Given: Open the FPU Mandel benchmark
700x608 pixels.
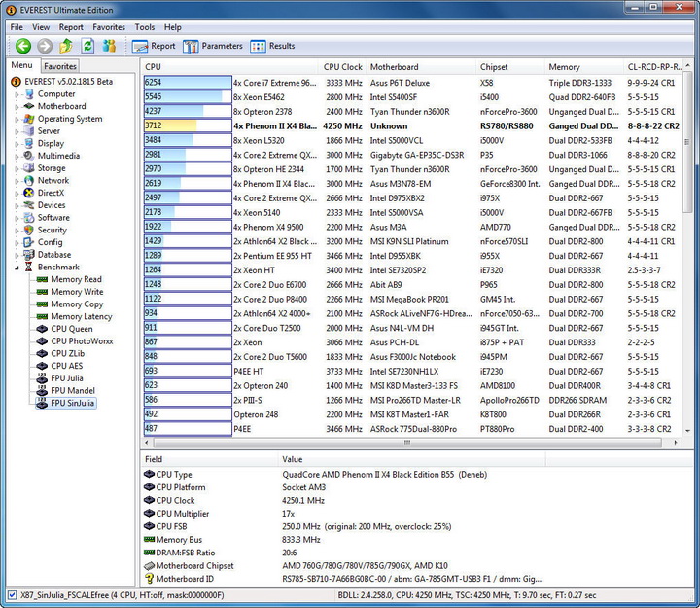Looking at the screenshot, I should click(73, 391).
